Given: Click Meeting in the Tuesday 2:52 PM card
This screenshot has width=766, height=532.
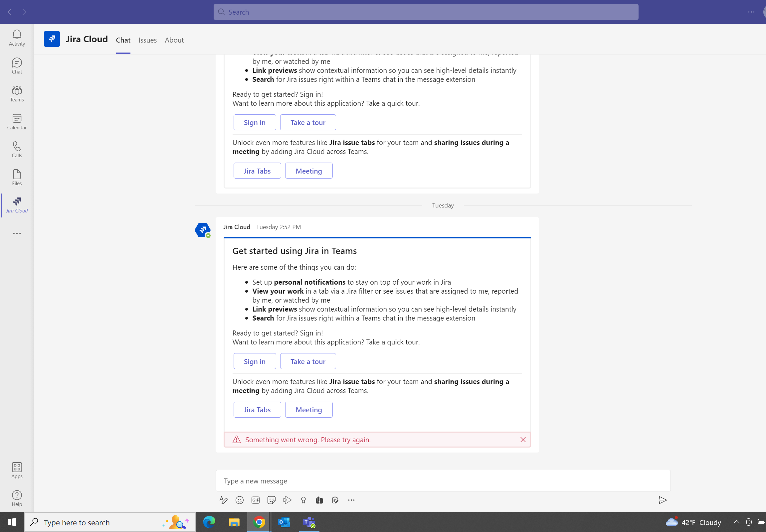Looking at the screenshot, I should pyautogui.click(x=308, y=410).
